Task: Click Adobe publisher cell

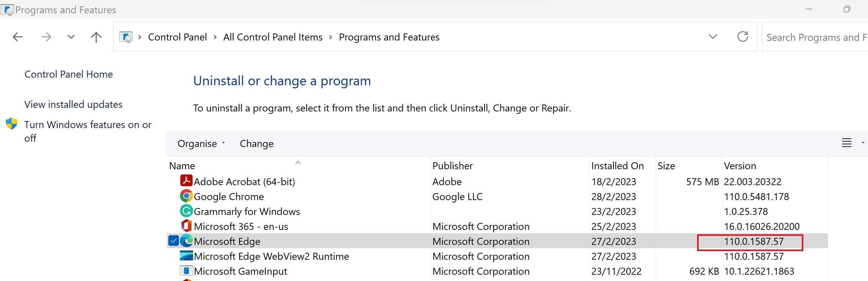Action: pos(447,182)
